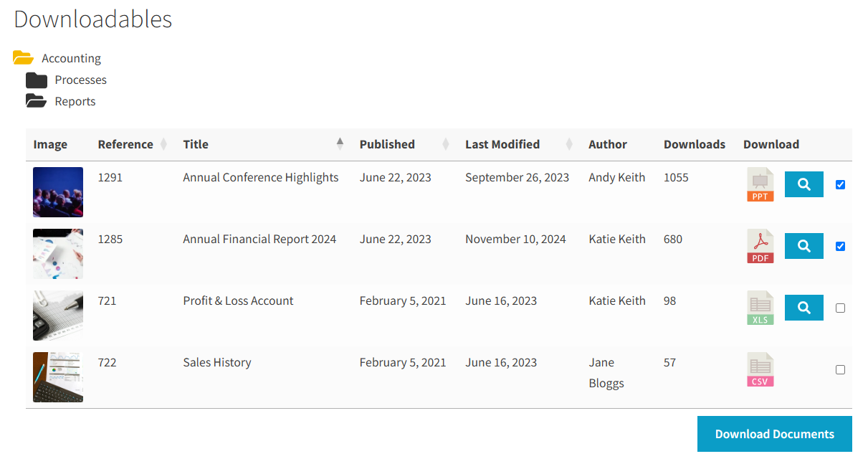Click the PPT file icon for Annual Conference Highlights
Image resolution: width=868 pixels, height=464 pixels.
(760, 185)
